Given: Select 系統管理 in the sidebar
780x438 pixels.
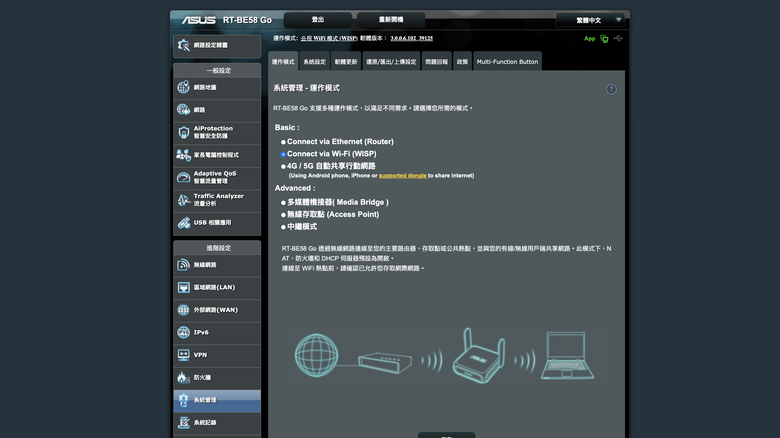Looking at the screenshot, I should pos(217,401).
